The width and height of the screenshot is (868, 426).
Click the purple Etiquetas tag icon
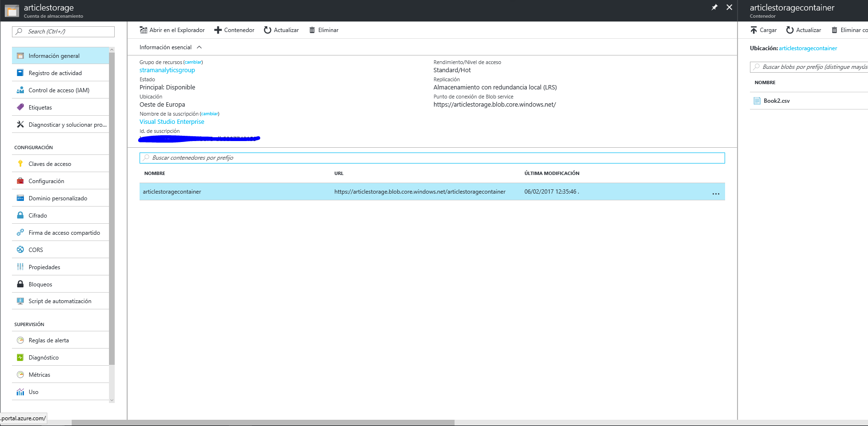tap(20, 107)
